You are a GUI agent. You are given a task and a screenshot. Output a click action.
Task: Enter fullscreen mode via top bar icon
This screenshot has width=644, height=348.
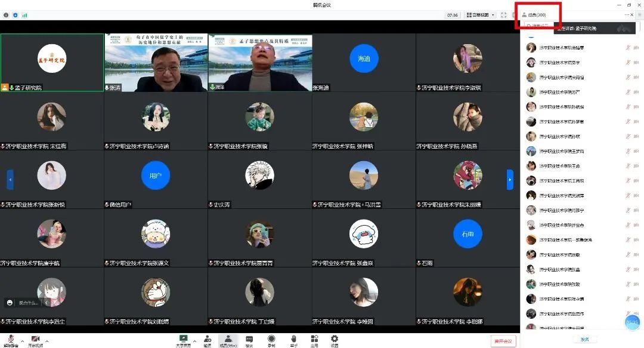pyautogui.click(x=504, y=15)
